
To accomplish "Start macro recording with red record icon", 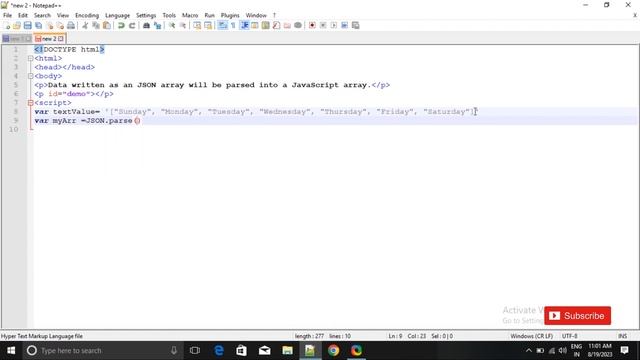I will 312,25.
